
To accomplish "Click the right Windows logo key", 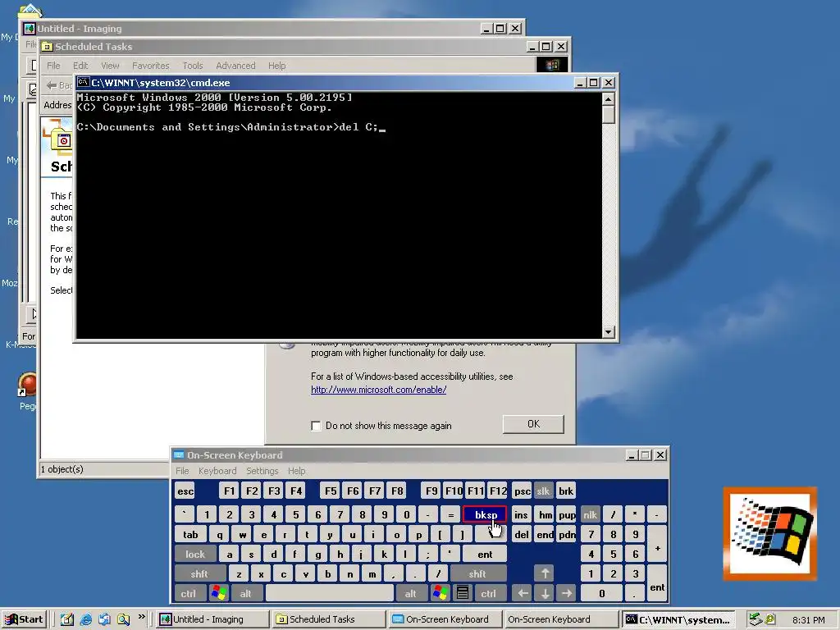I will 441,594.
